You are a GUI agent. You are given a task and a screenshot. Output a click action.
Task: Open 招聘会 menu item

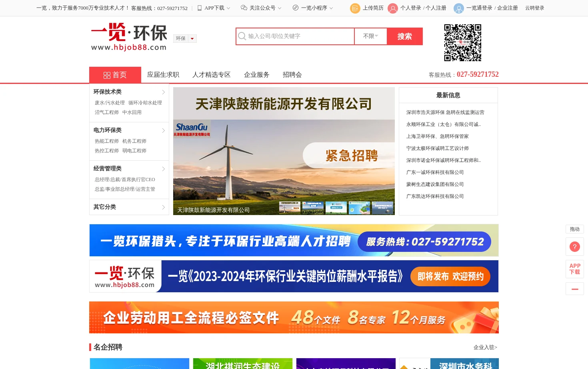click(292, 75)
